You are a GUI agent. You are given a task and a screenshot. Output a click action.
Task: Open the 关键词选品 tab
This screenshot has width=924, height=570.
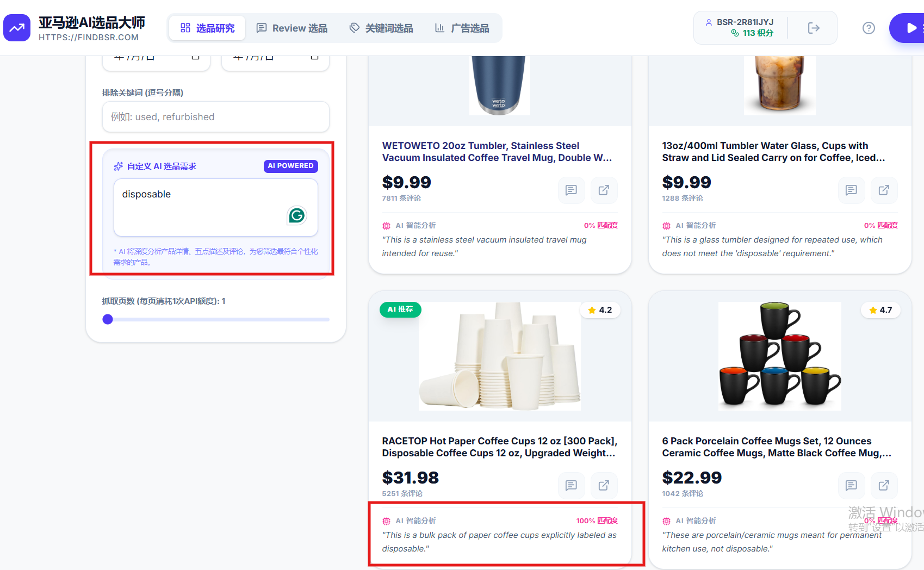381,28
